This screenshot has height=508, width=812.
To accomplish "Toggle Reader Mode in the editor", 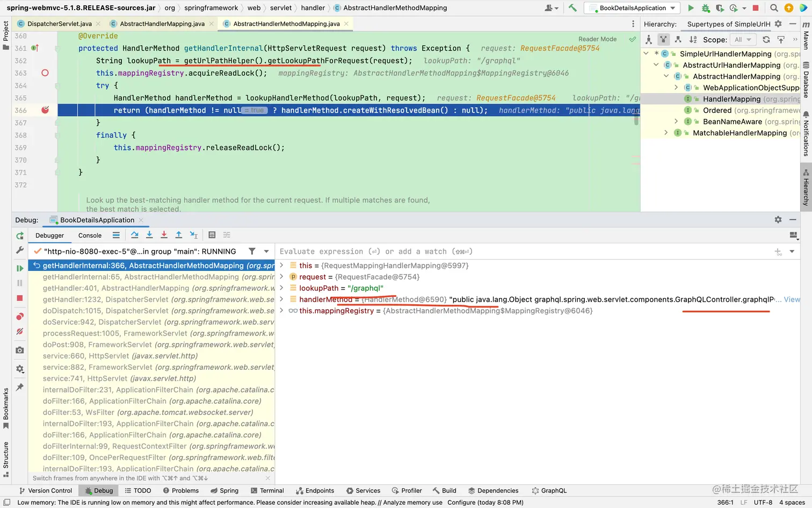I will (x=597, y=39).
